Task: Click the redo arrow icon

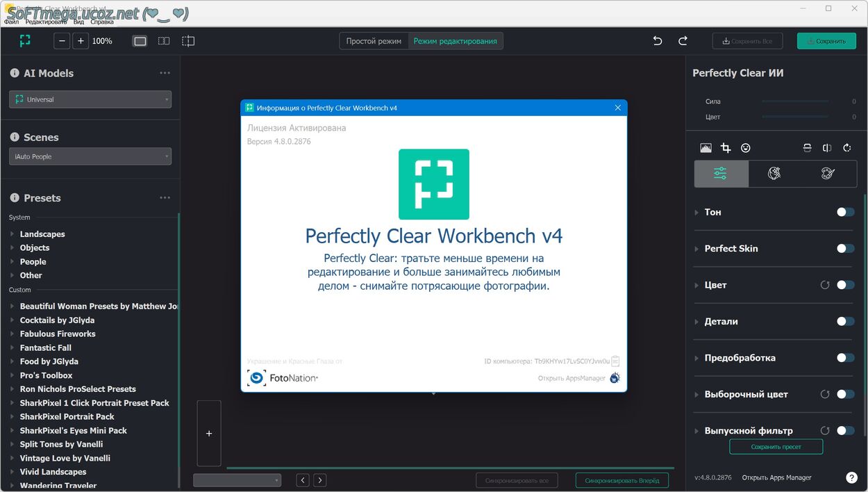Action: [x=683, y=41]
